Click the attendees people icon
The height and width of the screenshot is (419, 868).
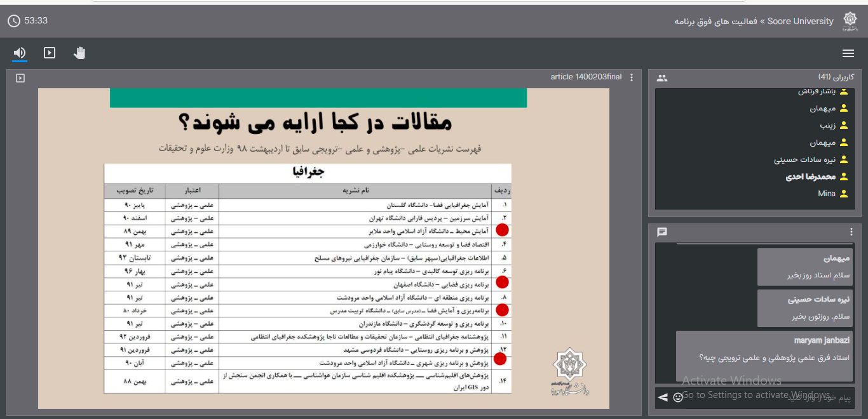click(662, 78)
